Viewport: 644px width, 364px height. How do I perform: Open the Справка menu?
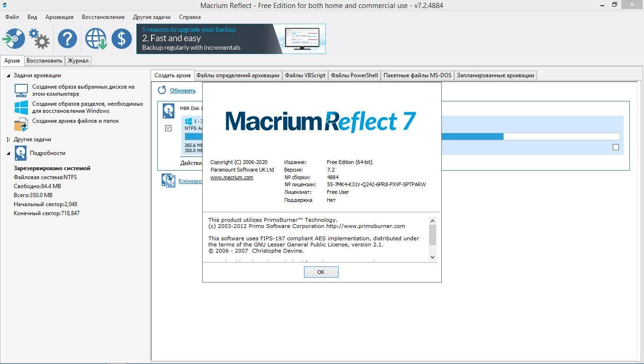coord(190,17)
